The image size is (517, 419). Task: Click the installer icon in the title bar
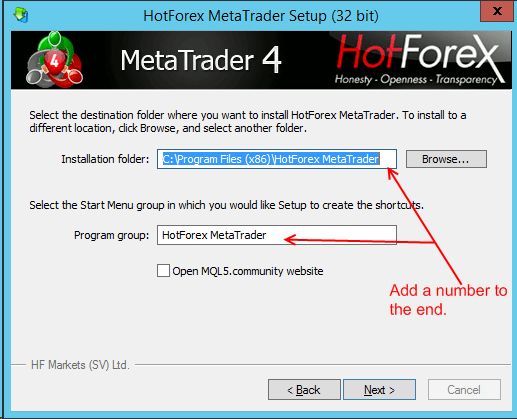click(21, 15)
